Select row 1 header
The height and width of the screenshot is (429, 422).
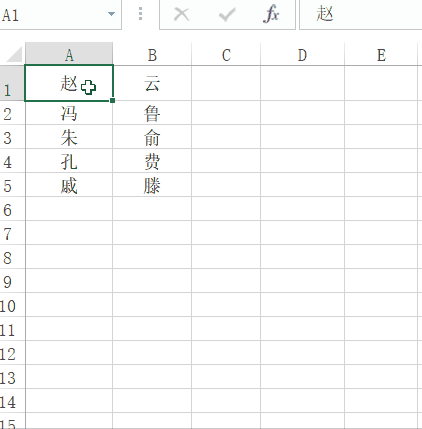coord(12,83)
